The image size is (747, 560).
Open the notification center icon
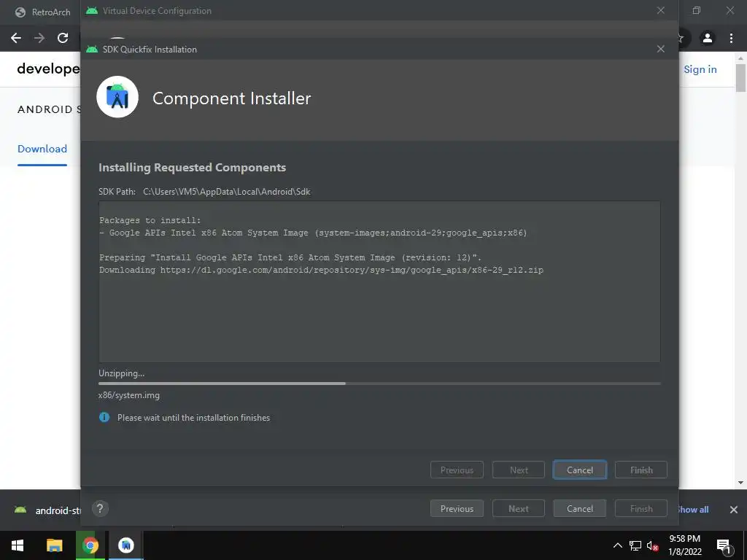724,545
